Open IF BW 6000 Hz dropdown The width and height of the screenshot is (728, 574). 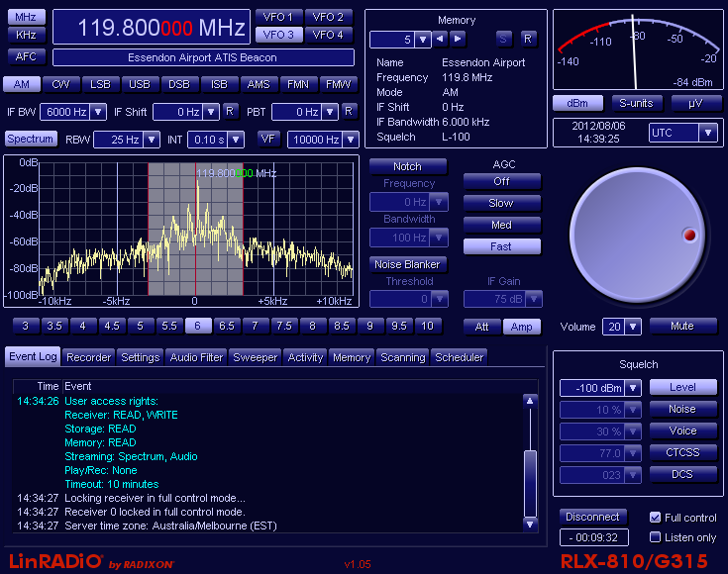click(x=97, y=112)
